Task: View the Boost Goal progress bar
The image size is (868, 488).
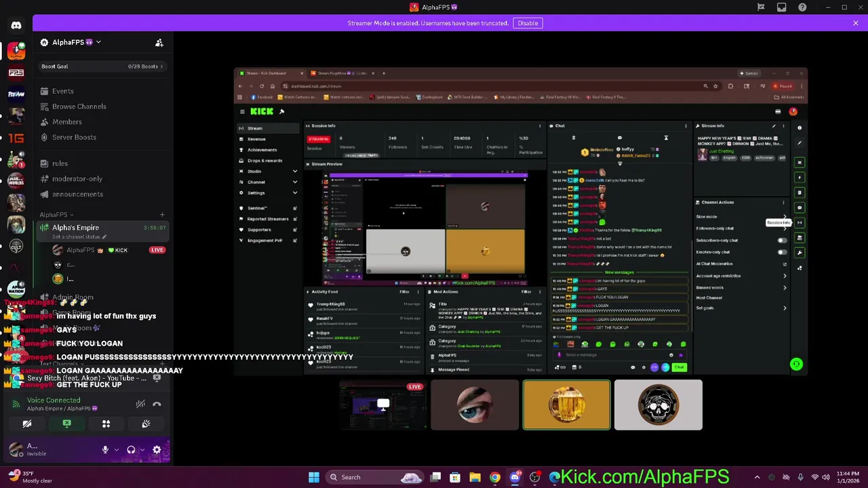Action: pyautogui.click(x=102, y=66)
